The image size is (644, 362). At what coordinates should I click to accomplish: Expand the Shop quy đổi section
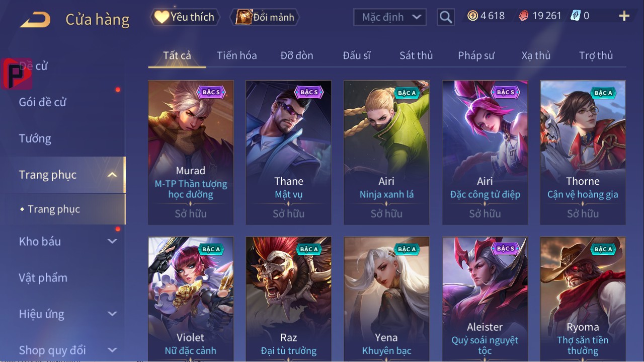click(x=112, y=350)
